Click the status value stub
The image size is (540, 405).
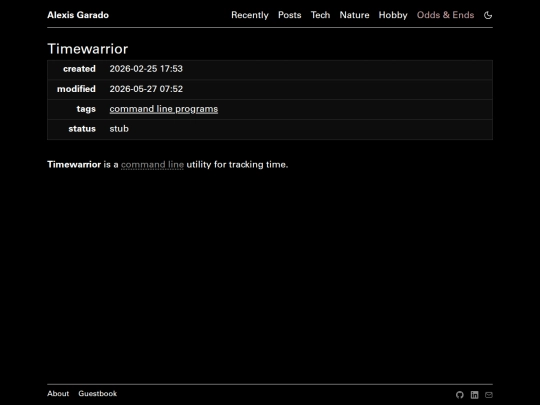pyautogui.click(x=119, y=129)
